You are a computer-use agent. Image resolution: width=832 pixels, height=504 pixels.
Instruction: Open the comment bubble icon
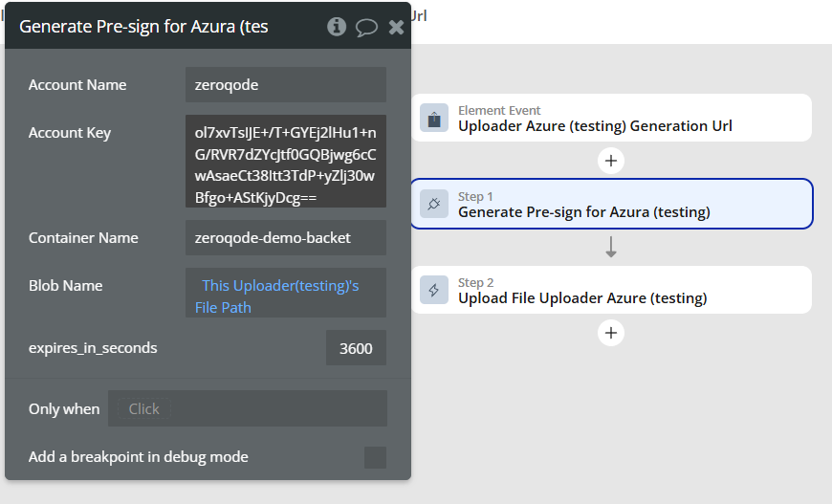[x=366, y=27]
